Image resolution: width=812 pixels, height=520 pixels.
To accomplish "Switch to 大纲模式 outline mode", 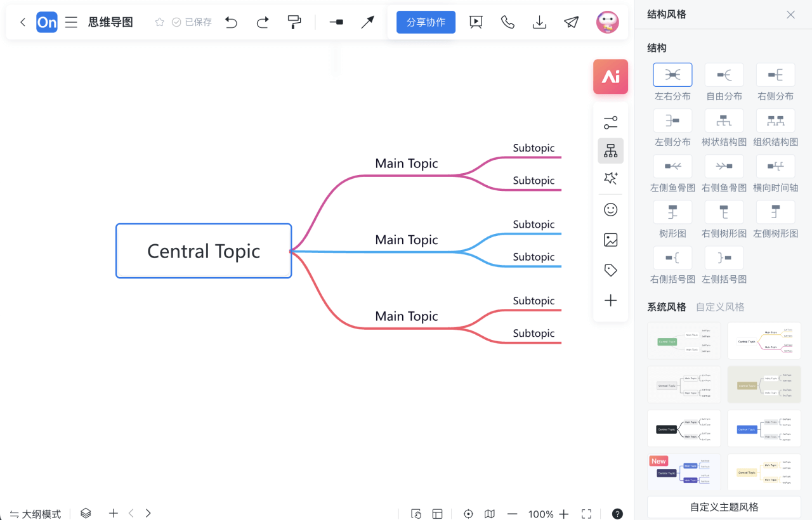I will [x=36, y=514].
